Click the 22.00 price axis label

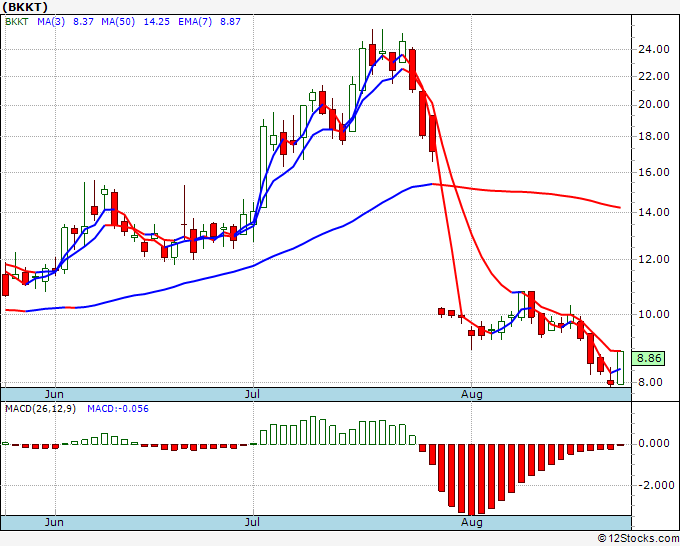point(654,76)
